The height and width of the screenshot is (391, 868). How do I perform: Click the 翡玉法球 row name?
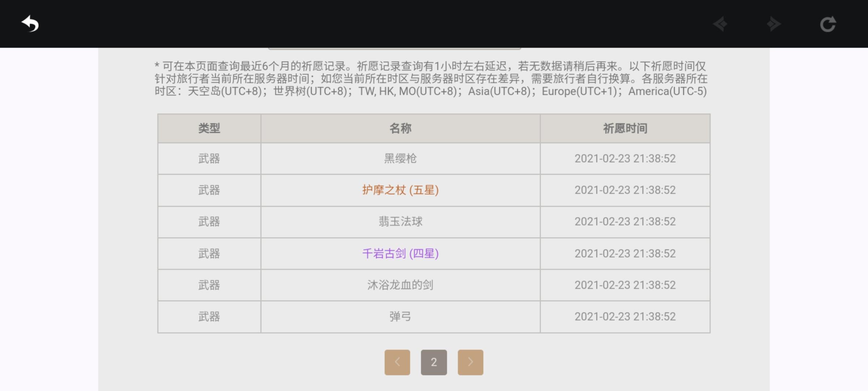[400, 222]
